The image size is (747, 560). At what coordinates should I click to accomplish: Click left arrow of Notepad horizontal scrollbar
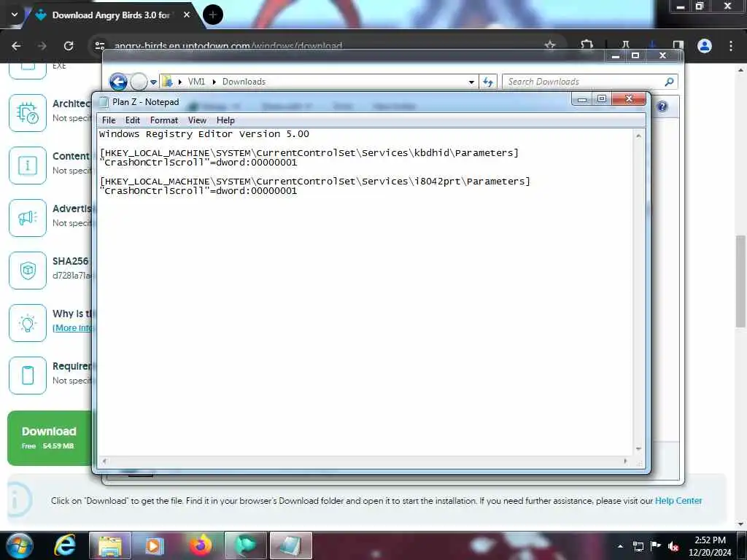(x=104, y=461)
